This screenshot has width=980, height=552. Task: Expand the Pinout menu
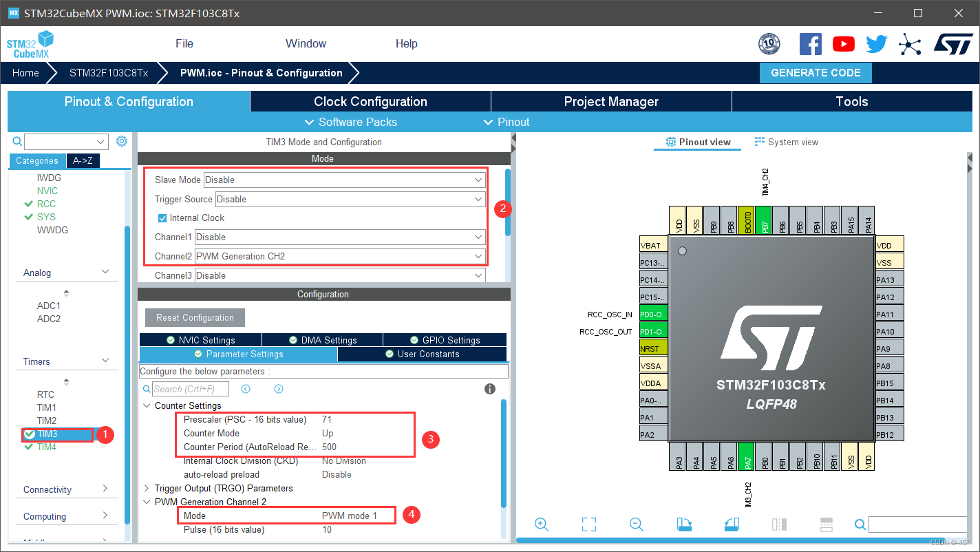(x=506, y=122)
